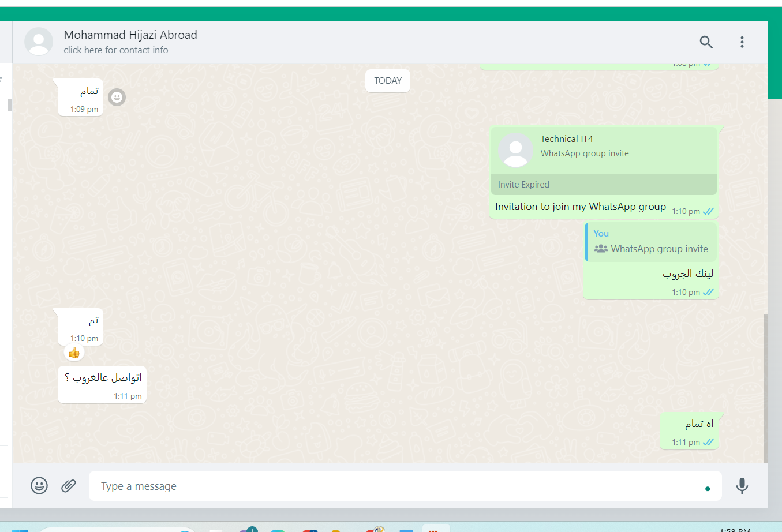
Task: Open the emoji picker
Action: coord(39,486)
